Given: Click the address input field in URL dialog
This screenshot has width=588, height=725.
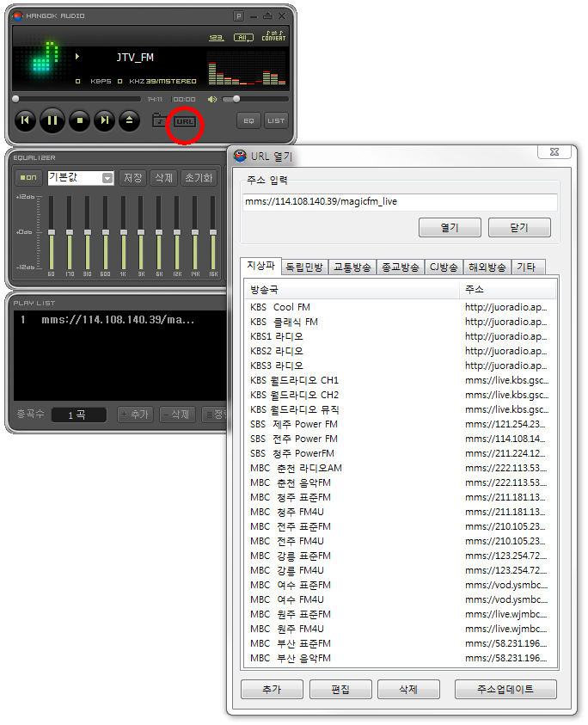Looking at the screenshot, I should click(x=400, y=201).
